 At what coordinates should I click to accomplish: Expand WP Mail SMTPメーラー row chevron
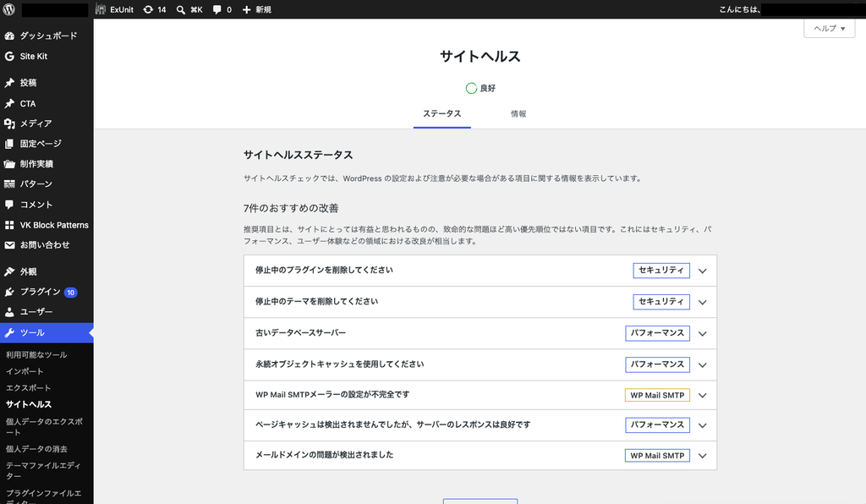pyautogui.click(x=703, y=396)
